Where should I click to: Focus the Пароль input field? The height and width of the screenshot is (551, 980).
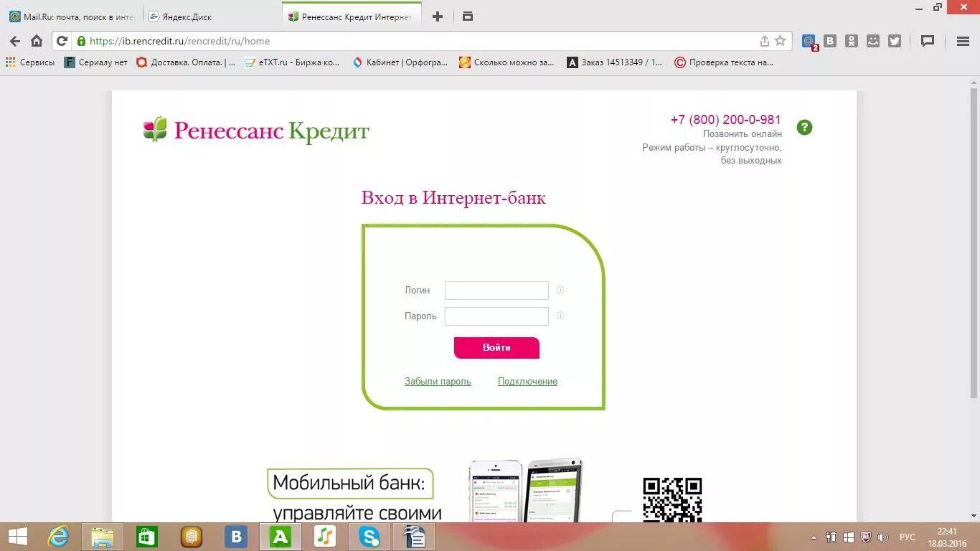496,316
